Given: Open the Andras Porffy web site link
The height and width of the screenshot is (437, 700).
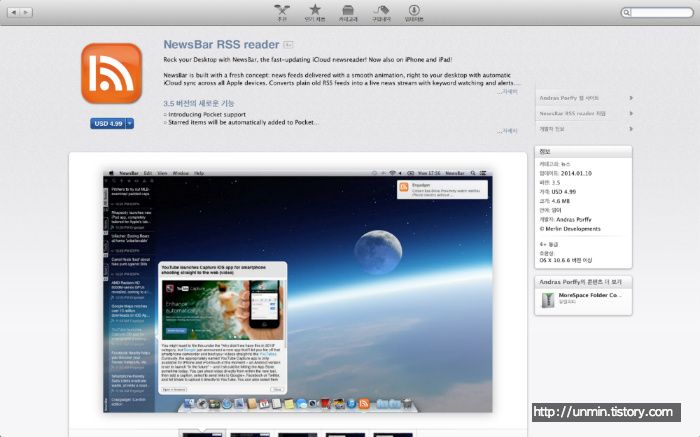Looking at the screenshot, I should [569, 98].
